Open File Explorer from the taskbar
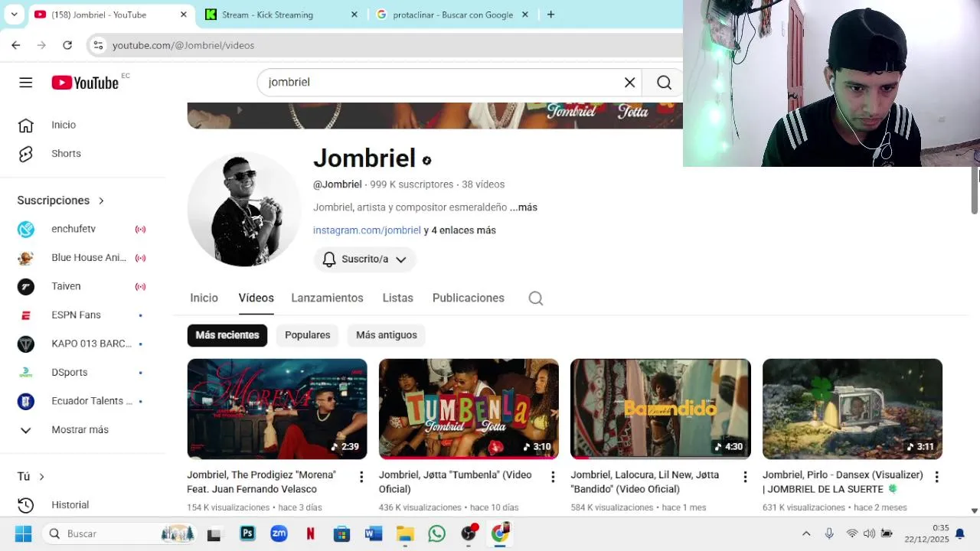980x551 pixels. pyautogui.click(x=405, y=533)
